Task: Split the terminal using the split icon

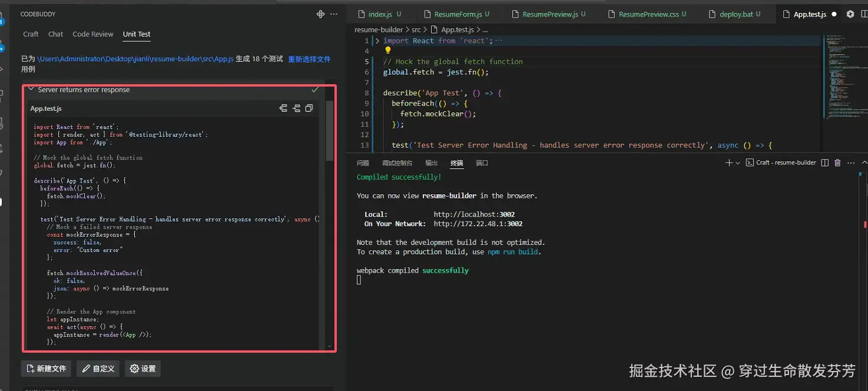Action: coord(825,163)
